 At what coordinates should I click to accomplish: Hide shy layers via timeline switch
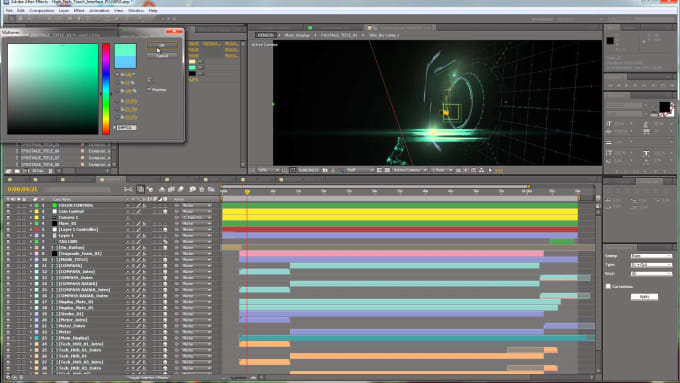pos(162,190)
